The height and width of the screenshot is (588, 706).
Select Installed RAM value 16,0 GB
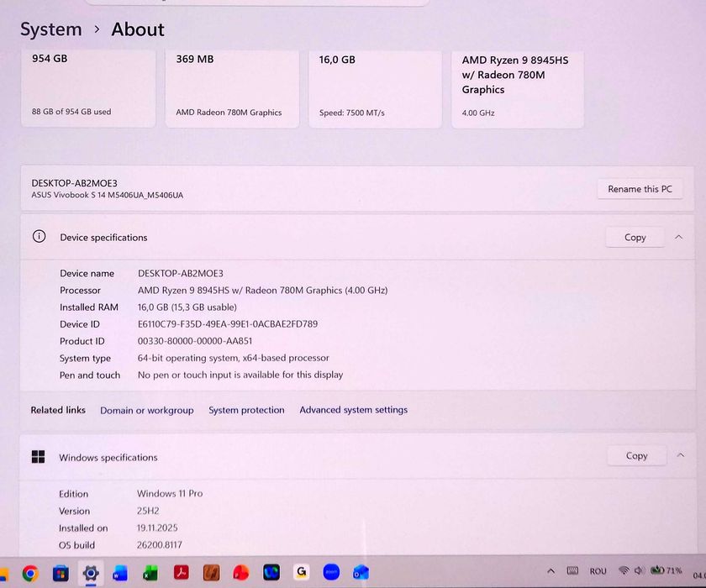point(187,307)
